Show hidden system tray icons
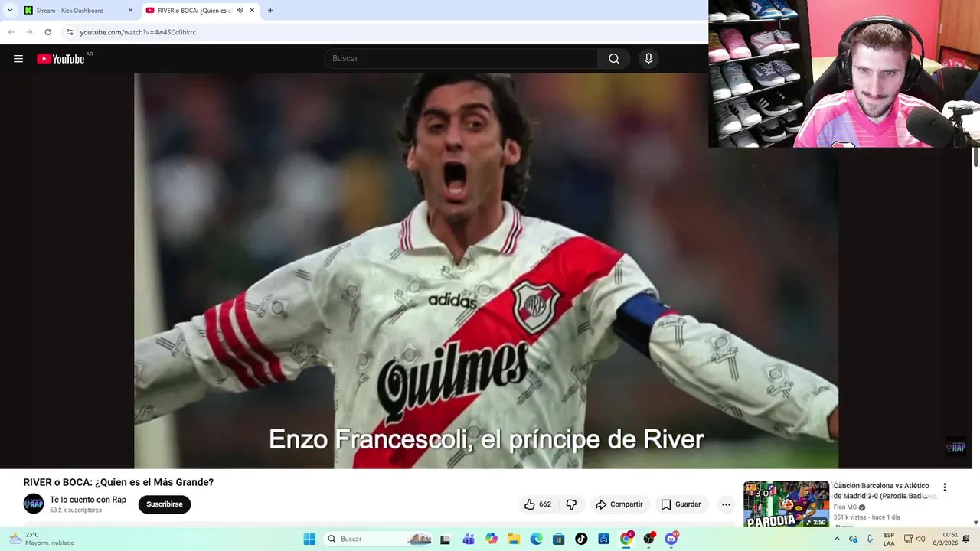This screenshot has height=551, width=980. [837, 539]
